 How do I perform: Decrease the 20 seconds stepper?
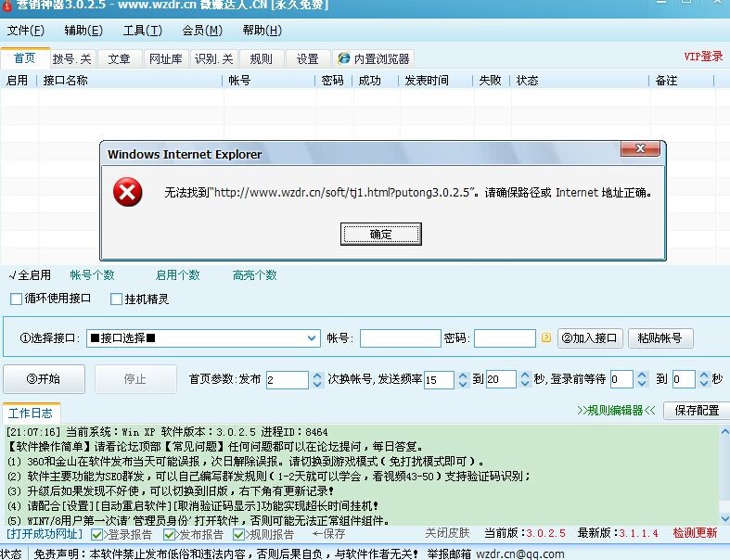coord(525,384)
